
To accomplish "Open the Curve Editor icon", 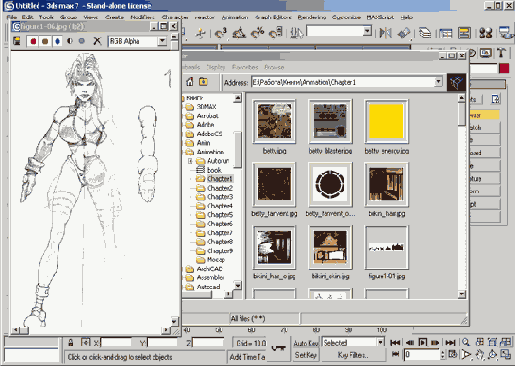I will coord(445,33).
